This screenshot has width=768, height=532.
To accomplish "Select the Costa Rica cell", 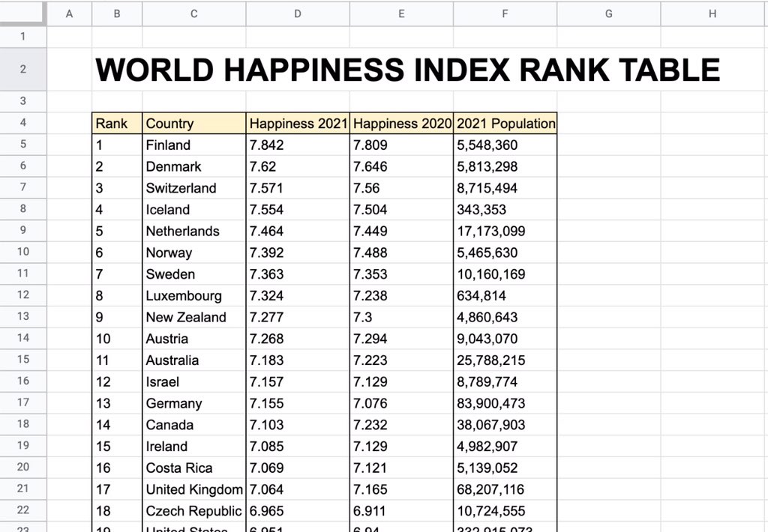I will (194, 468).
